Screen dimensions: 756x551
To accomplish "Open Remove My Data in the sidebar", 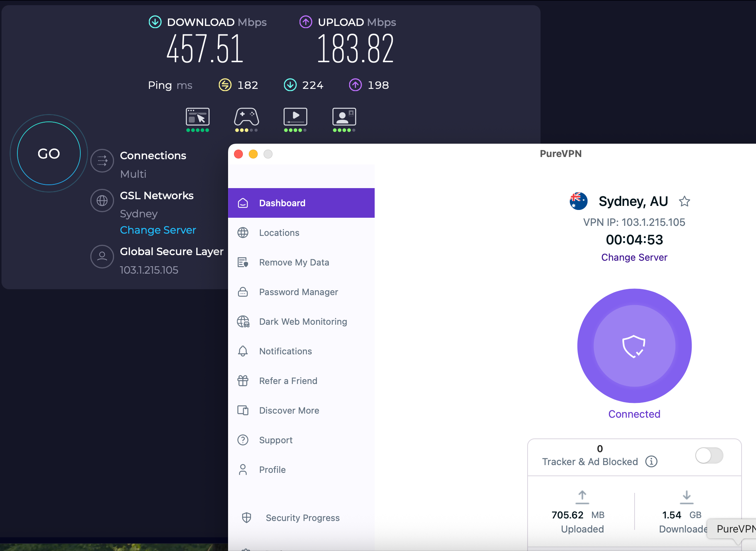I will (301, 262).
